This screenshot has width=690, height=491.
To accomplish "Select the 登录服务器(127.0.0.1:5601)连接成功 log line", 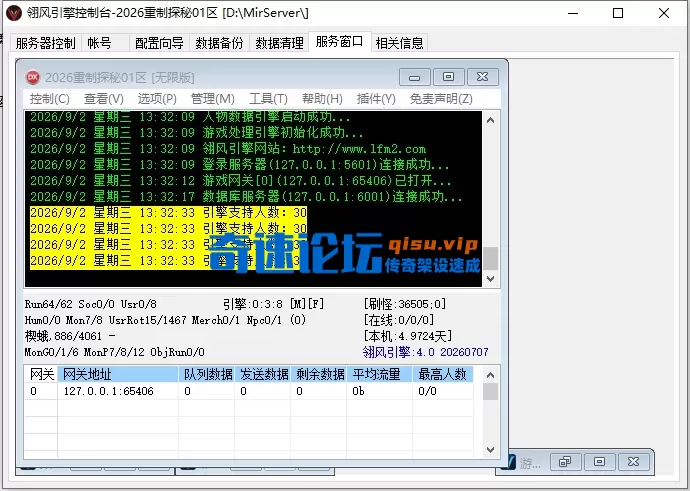I will [x=240, y=165].
